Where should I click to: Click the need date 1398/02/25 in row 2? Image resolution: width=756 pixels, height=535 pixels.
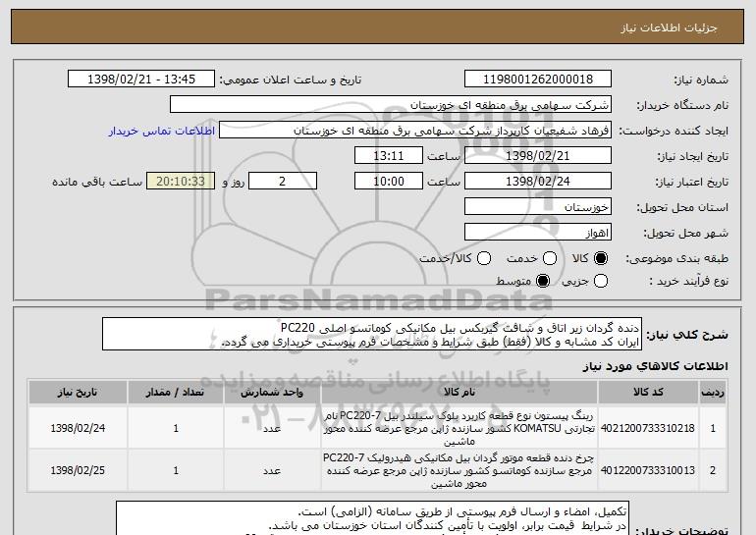click(x=78, y=470)
